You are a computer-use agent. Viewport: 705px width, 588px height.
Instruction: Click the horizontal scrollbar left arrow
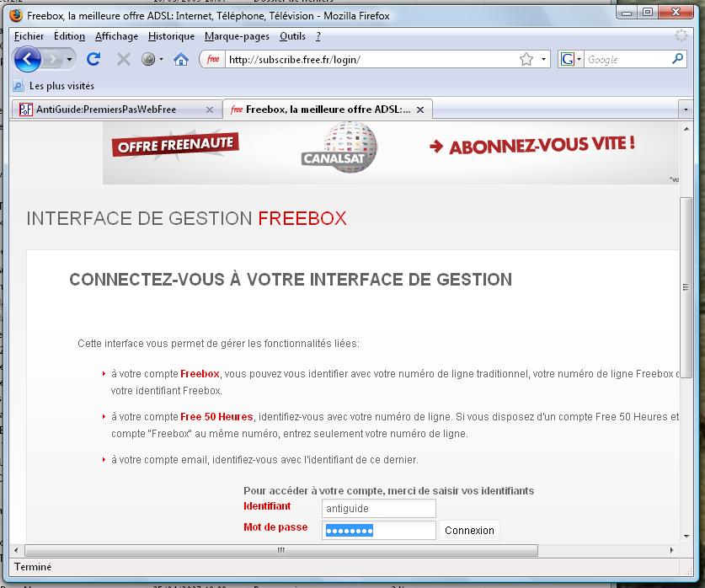tap(16, 550)
